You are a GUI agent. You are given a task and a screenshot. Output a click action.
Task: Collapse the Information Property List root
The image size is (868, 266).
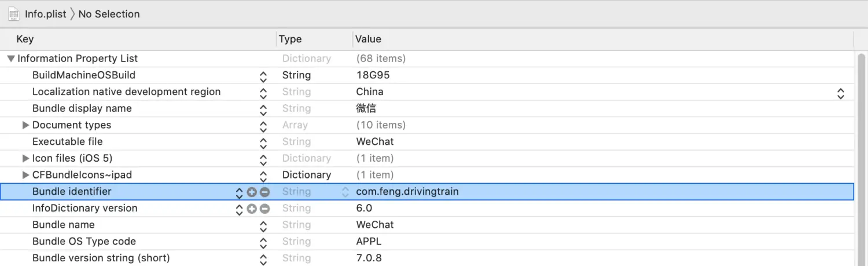[x=11, y=59]
